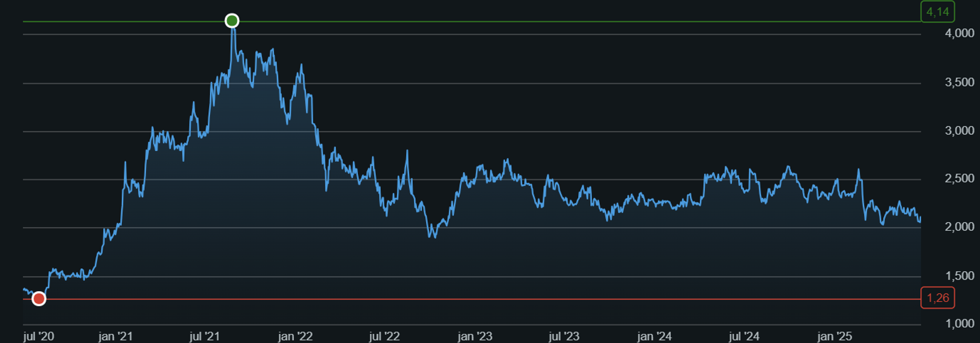The height and width of the screenshot is (343, 980).
Task: Click the 'jul '21' date label
Action: point(205,336)
